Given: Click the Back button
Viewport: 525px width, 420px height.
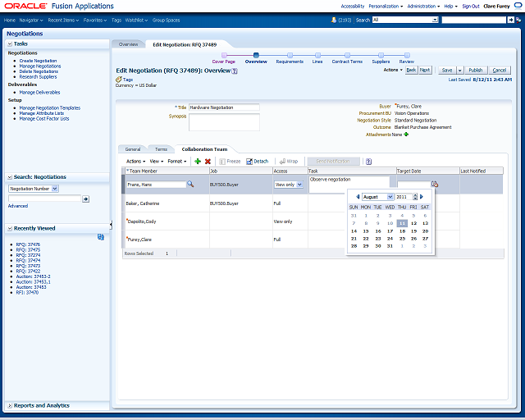Looking at the screenshot, I should point(411,70).
